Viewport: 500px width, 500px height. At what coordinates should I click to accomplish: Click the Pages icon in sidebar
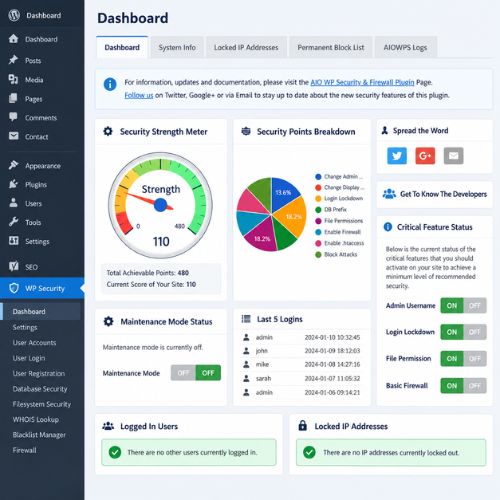click(13, 98)
